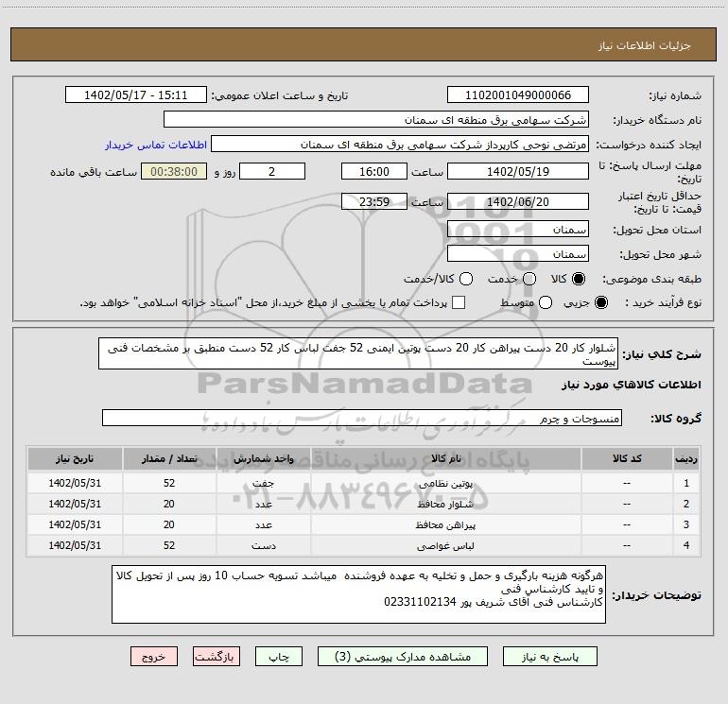The width and height of the screenshot is (728, 704).
Task: Click the دست unit cell in row 4
Action: click(263, 546)
